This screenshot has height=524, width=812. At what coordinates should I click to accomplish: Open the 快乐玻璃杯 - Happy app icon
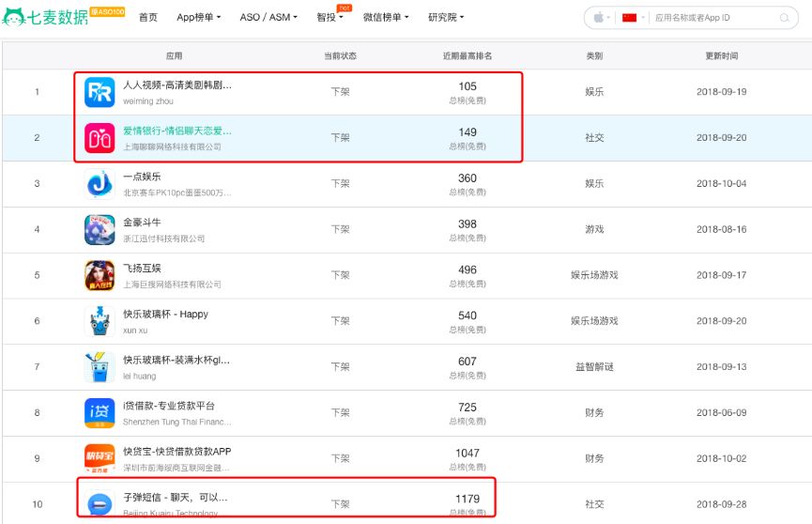[x=100, y=321]
